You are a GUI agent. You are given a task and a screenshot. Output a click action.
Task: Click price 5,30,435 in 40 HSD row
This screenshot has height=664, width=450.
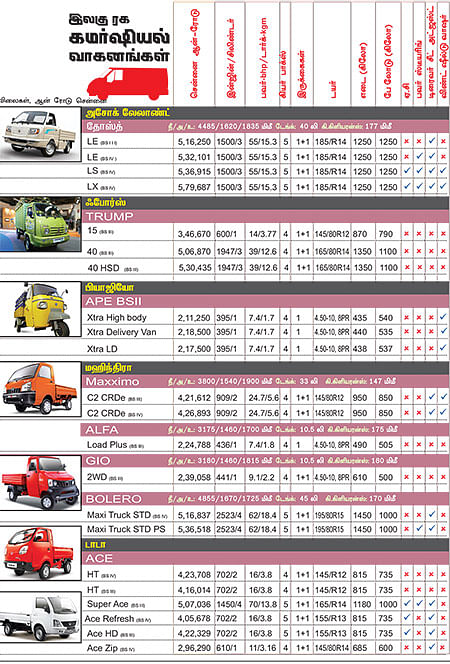[194, 268]
